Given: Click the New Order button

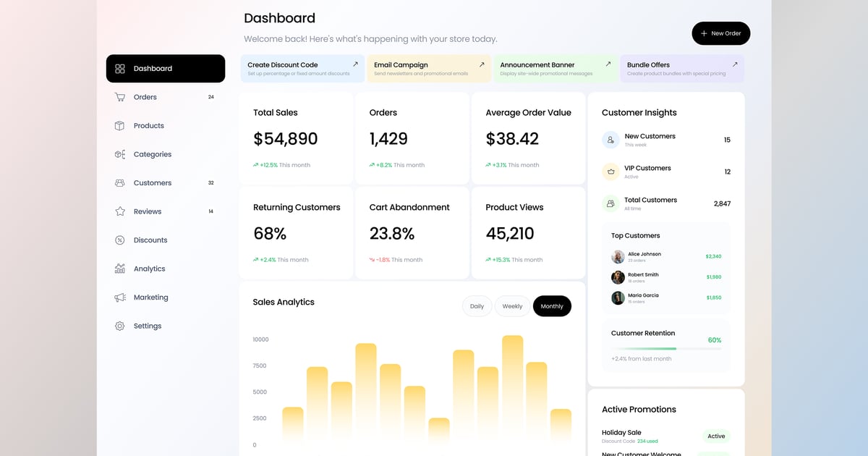Looking at the screenshot, I should tap(720, 33).
